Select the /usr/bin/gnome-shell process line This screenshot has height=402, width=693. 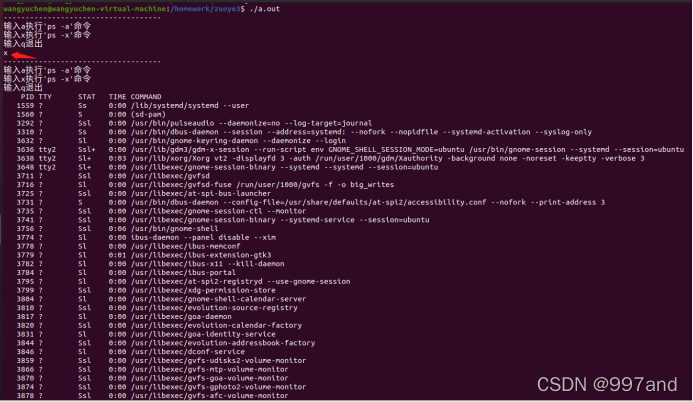coord(117,229)
